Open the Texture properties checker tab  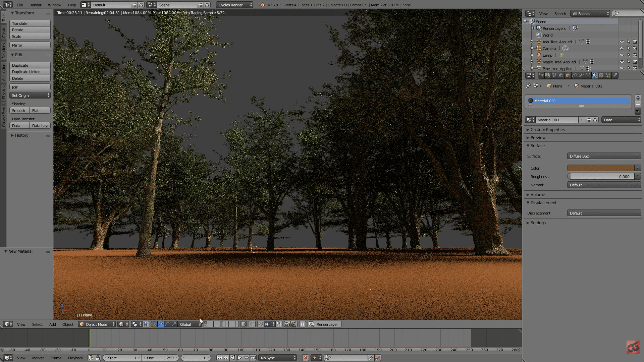[x=601, y=75]
